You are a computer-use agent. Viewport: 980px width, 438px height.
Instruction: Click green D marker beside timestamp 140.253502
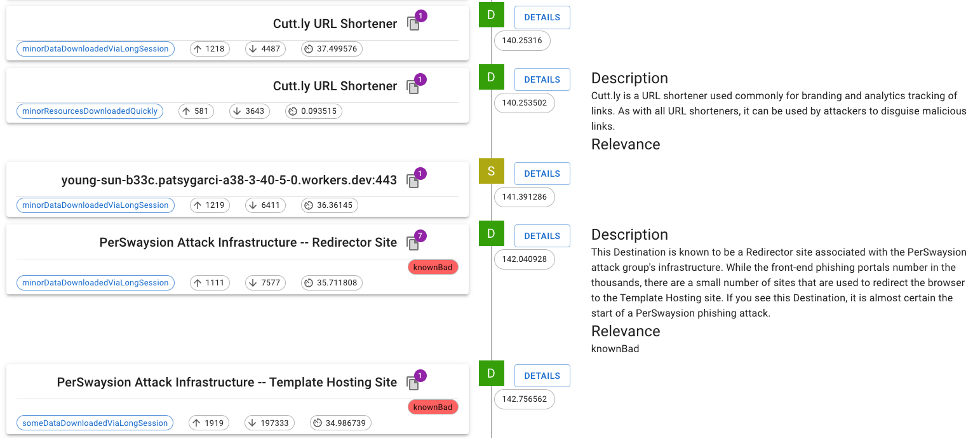click(x=491, y=77)
